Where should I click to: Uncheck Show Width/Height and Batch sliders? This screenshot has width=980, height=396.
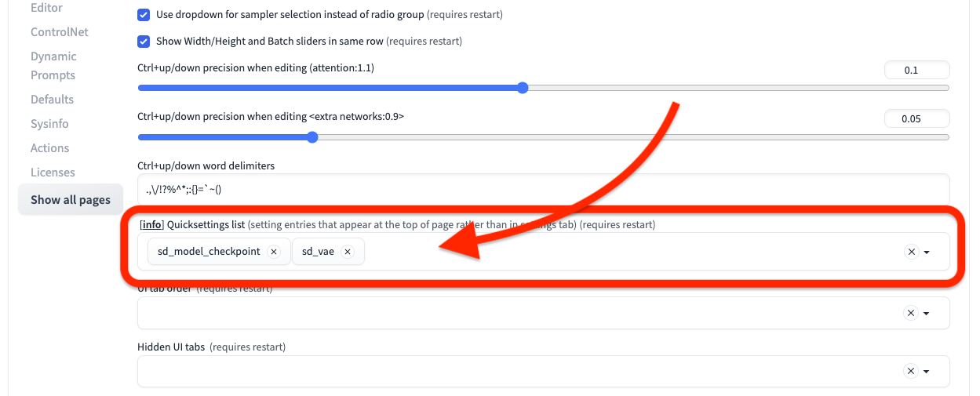click(144, 42)
